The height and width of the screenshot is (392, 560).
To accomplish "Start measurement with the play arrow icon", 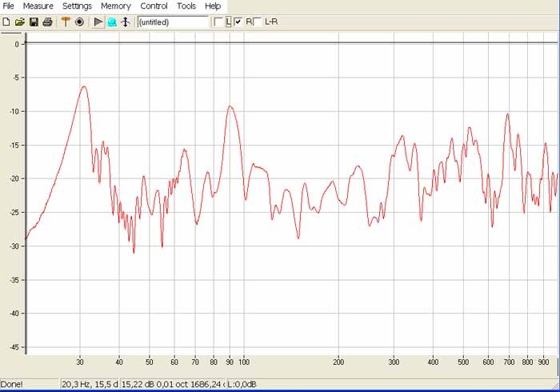I will (x=98, y=22).
